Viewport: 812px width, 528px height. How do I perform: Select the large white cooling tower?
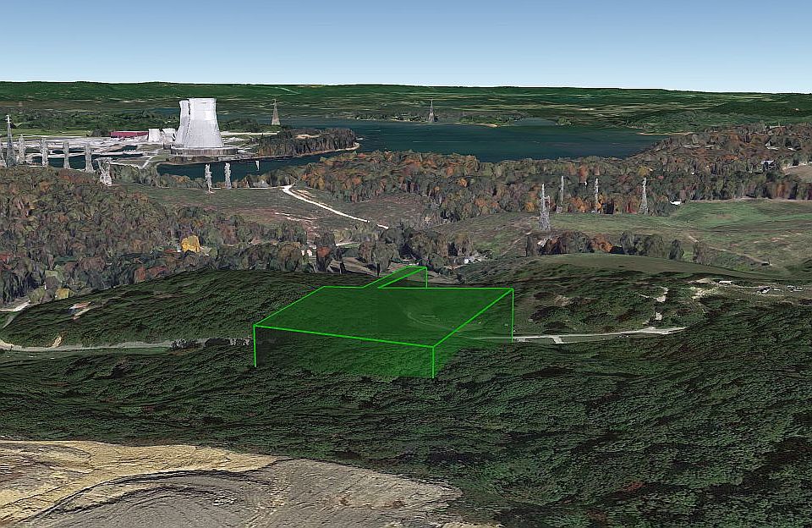click(202, 125)
